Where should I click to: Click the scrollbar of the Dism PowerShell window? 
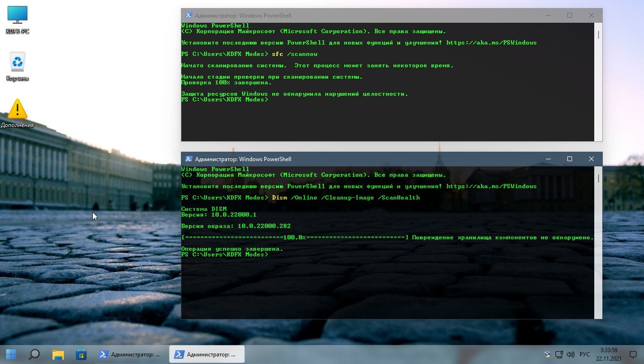point(599,242)
